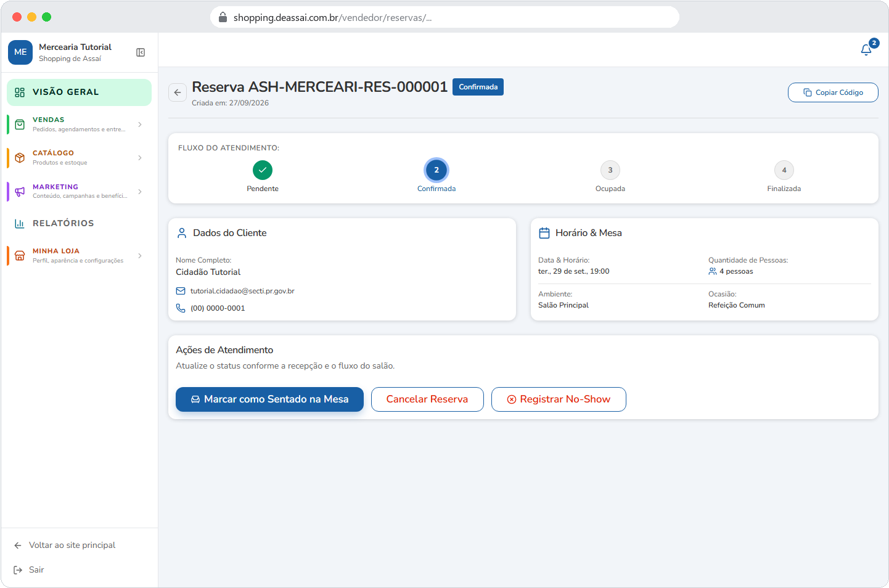Click the Marketing megaphone icon
The width and height of the screenshot is (889, 588).
pyautogui.click(x=20, y=192)
